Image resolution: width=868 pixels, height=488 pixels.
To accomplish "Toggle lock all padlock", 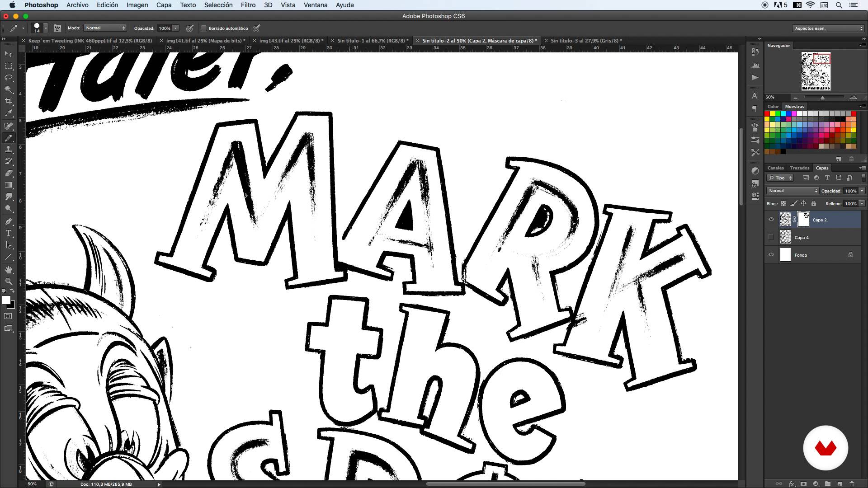I will [x=814, y=204].
